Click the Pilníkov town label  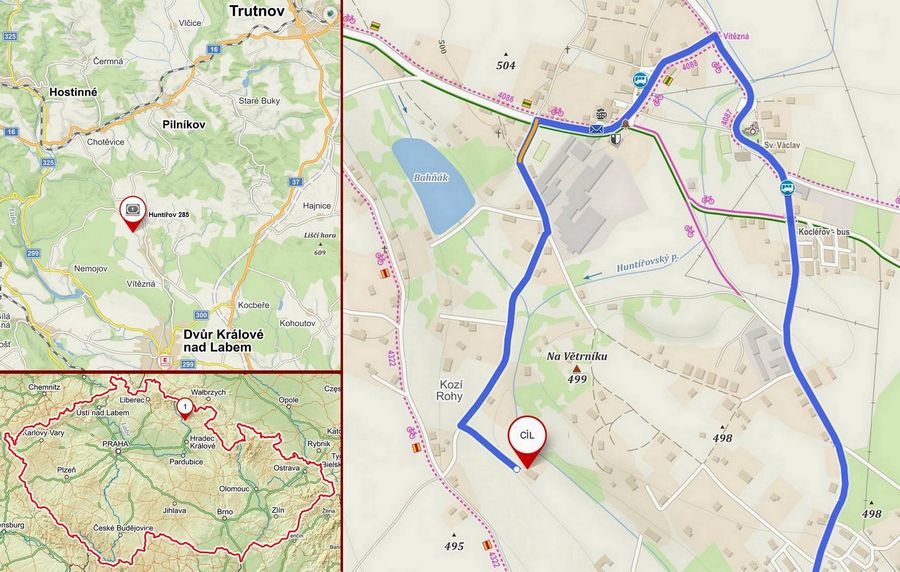[184, 124]
